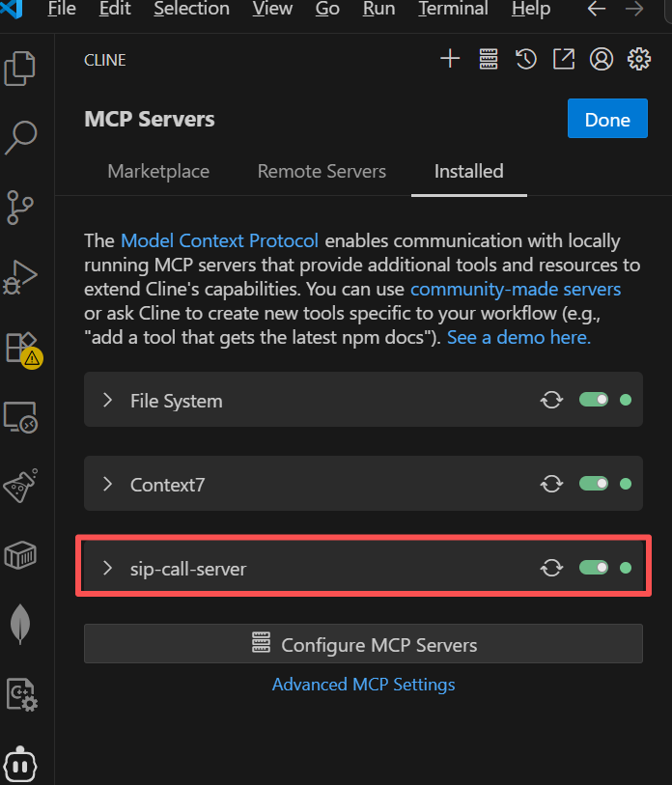Follow the Model Context Protocol link
The height and width of the screenshot is (785, 672).
point(219,240)
